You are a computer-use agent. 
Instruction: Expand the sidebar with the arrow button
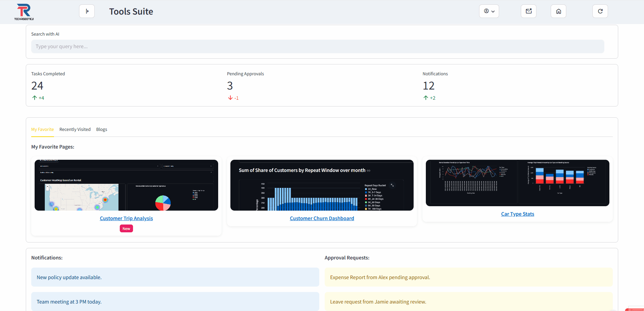click(x=87, y=11)
